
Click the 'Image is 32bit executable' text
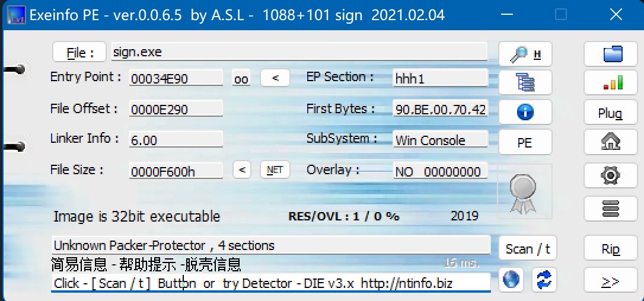[137, 216]
